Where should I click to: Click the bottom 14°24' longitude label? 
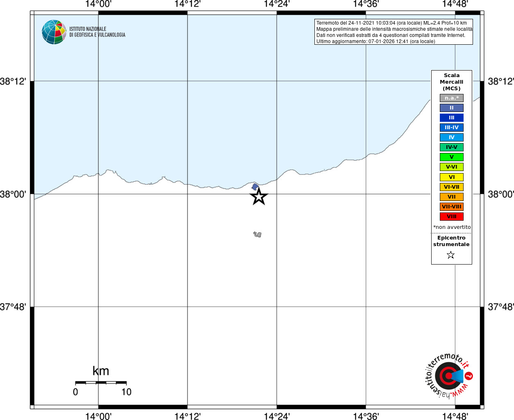coord(277,416)
